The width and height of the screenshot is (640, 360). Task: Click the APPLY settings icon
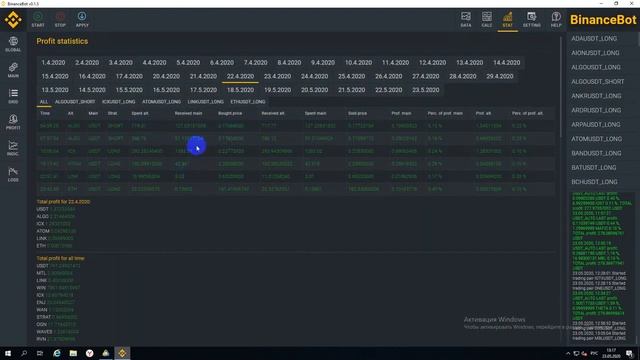coord(82,19)
